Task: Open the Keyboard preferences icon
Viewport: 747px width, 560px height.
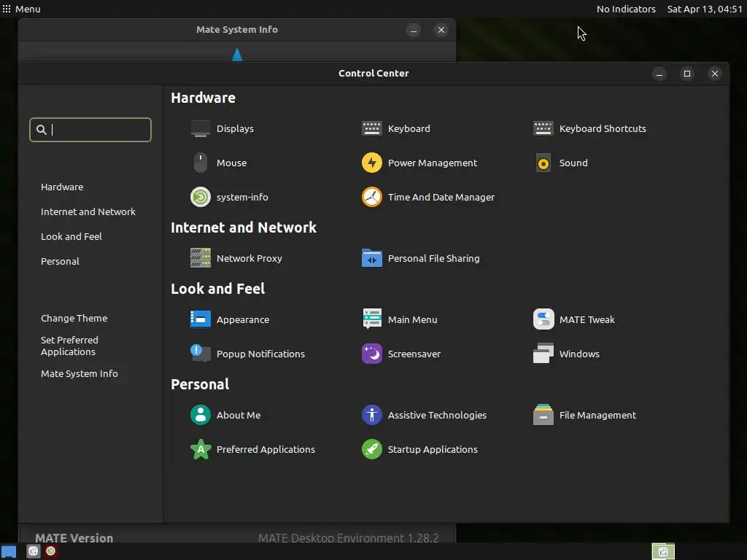Action: pos(371,128)
